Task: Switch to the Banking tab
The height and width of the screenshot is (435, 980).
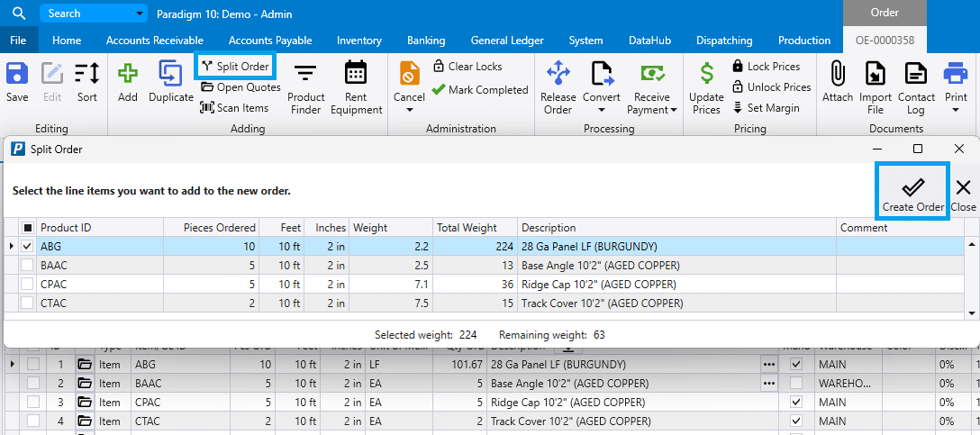Action: tap(426, 40)
